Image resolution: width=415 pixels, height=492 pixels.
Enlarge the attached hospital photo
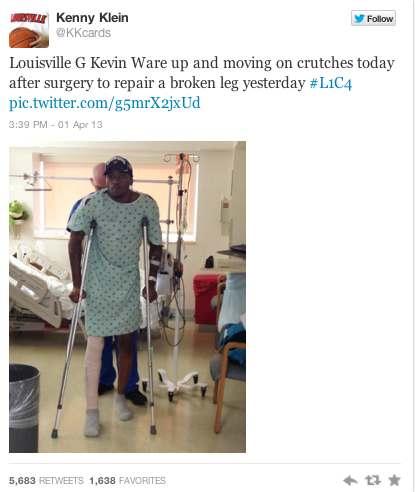tap(127, 297)
